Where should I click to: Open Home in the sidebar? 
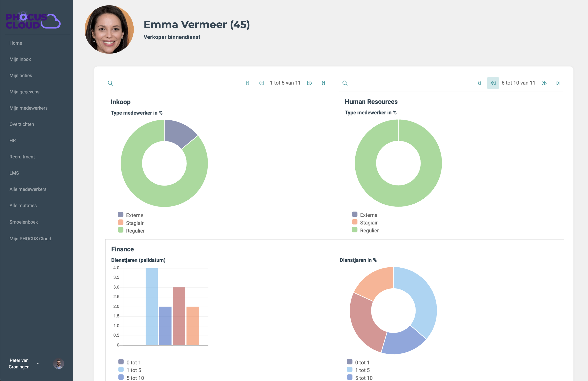point(16,43)
